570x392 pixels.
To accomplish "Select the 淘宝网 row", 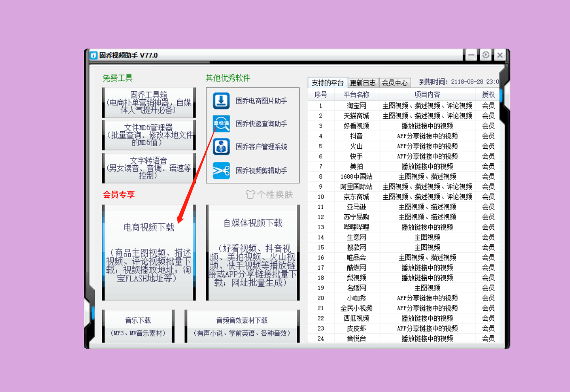I will [x=403, y=106].
